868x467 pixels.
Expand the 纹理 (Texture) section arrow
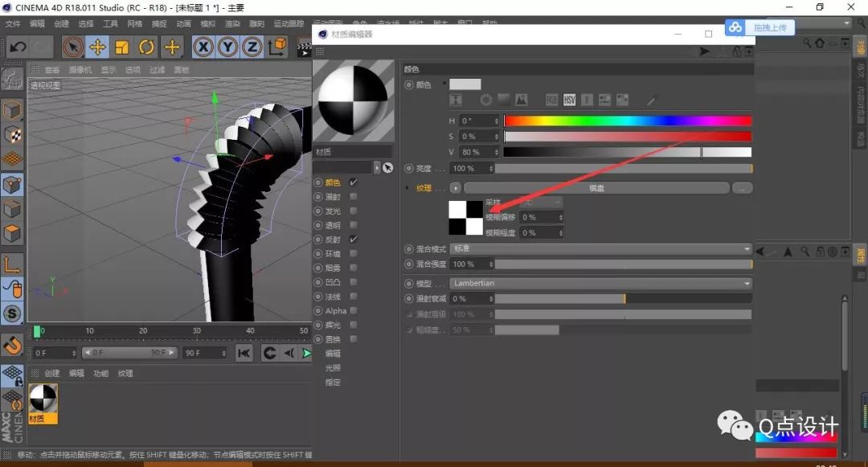[x=407, y=187]
